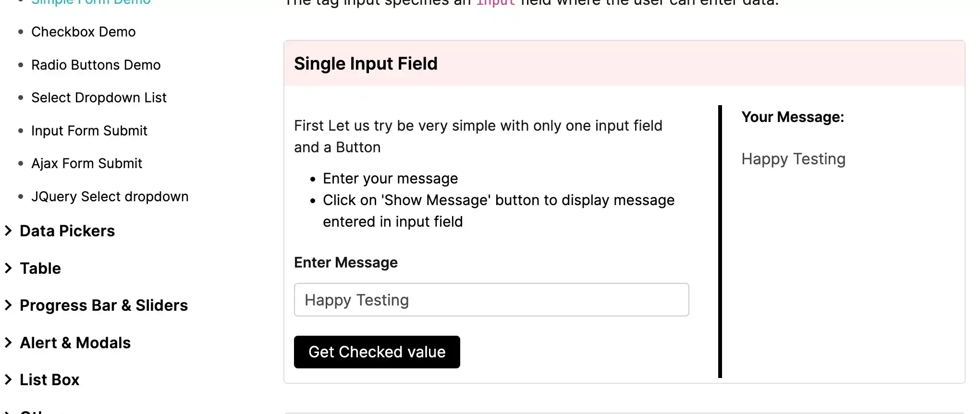Viewport: 980px width, 414px height.
Task: Expand the Progress Bar & Sliders label
Action: point(104,305)
